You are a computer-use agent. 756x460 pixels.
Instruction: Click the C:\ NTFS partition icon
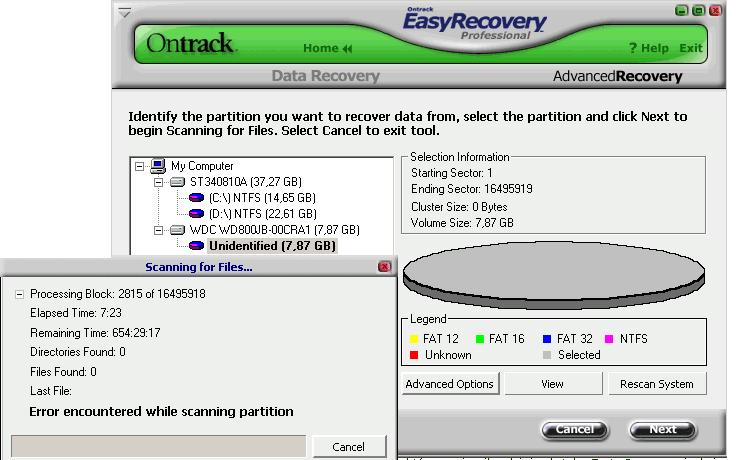tap(196, 198)
